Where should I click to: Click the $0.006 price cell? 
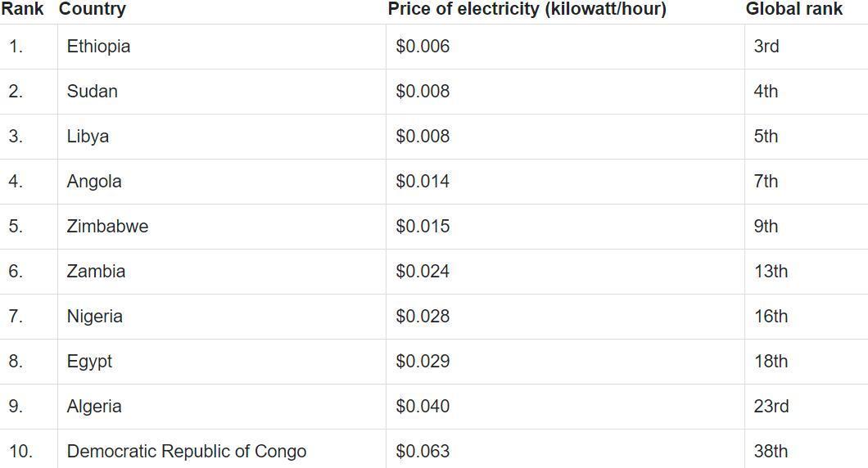coord(423,47)
